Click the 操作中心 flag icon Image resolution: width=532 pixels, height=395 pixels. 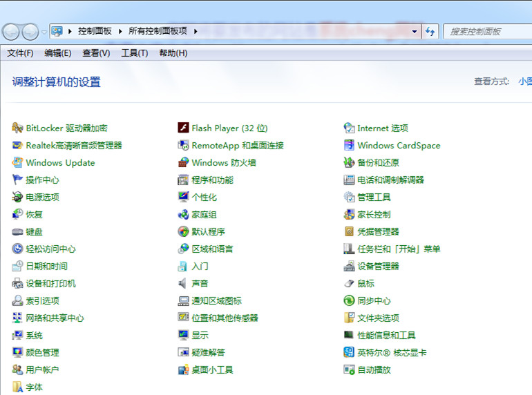point(17,180)
